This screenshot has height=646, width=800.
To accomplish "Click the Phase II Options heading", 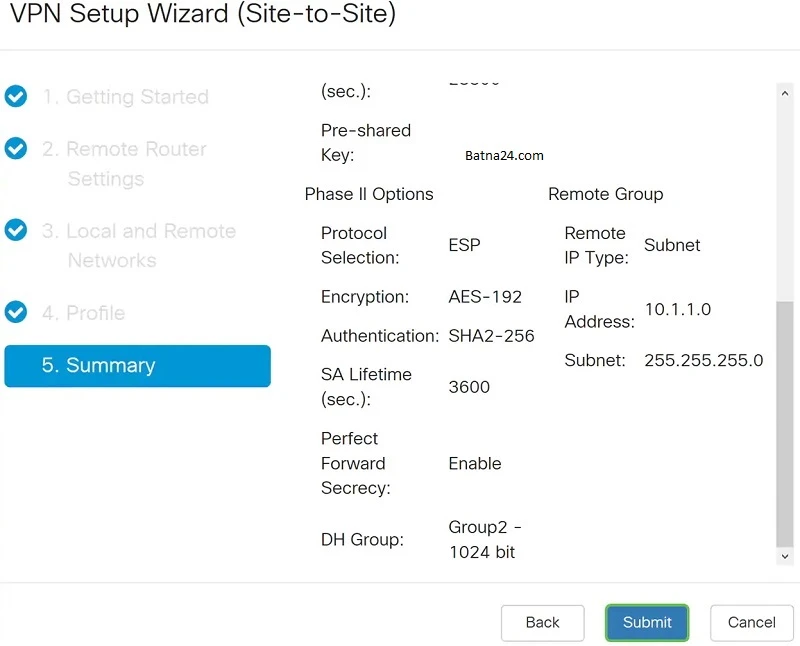I will tap(369, 194).
